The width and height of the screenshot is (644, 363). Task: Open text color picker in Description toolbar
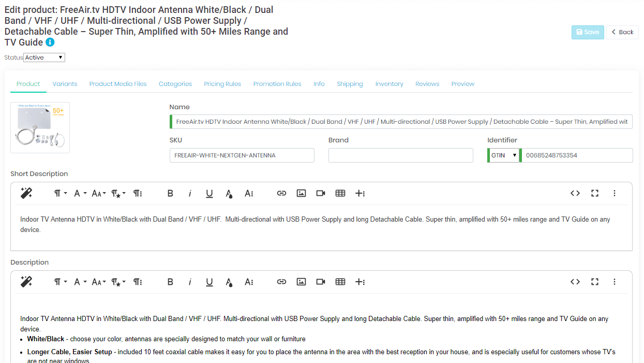click(229, 282)
